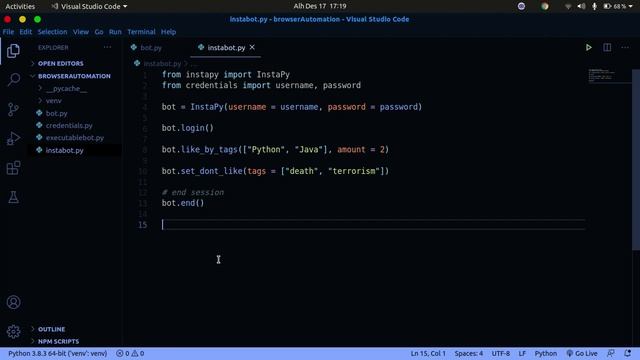Expand the venv folder
640x360 pixels.
pos(53,100)
